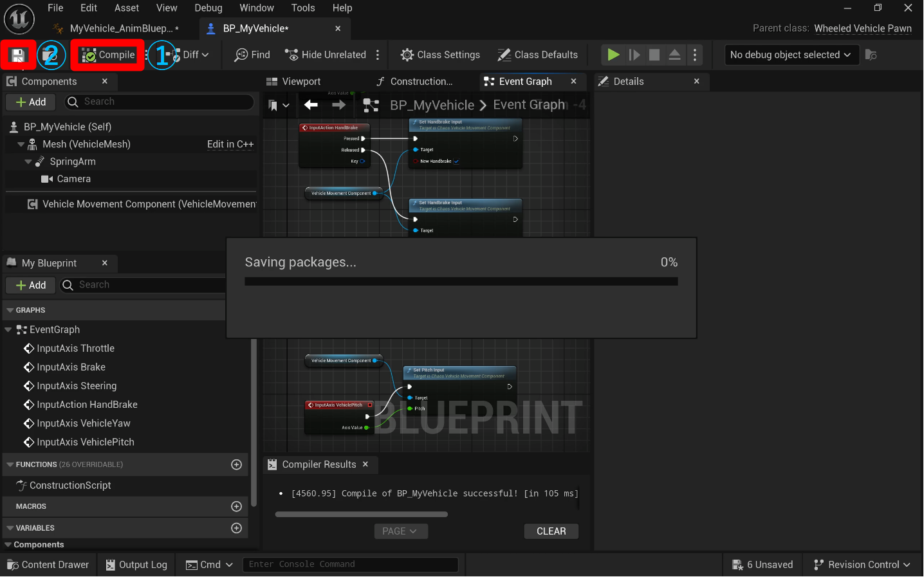The height and width of the screenshot is (577, 924).
Task: Click the advance single frame button
Action: point(634,55)
